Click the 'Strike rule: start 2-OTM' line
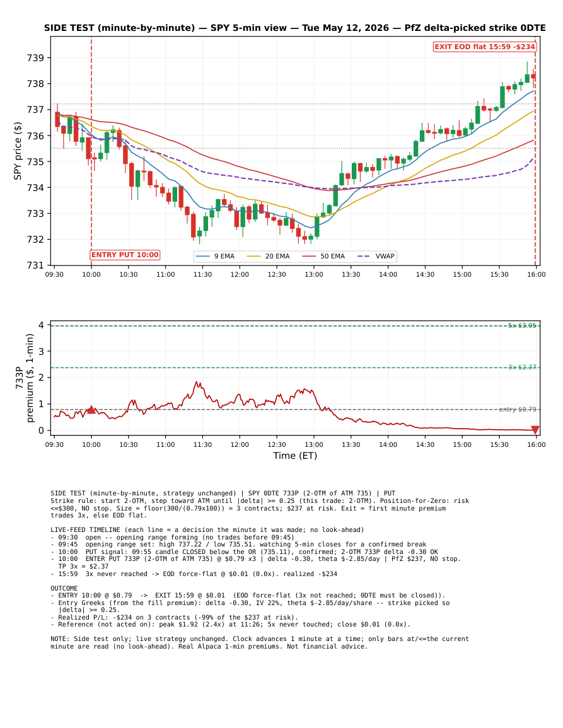563x728 pixels. [260, 501]
